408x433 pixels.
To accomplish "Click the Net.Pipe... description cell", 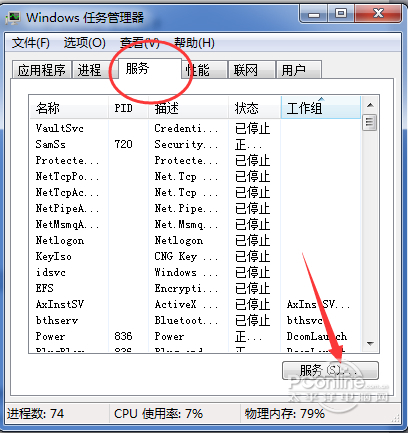I will (186, 208).
